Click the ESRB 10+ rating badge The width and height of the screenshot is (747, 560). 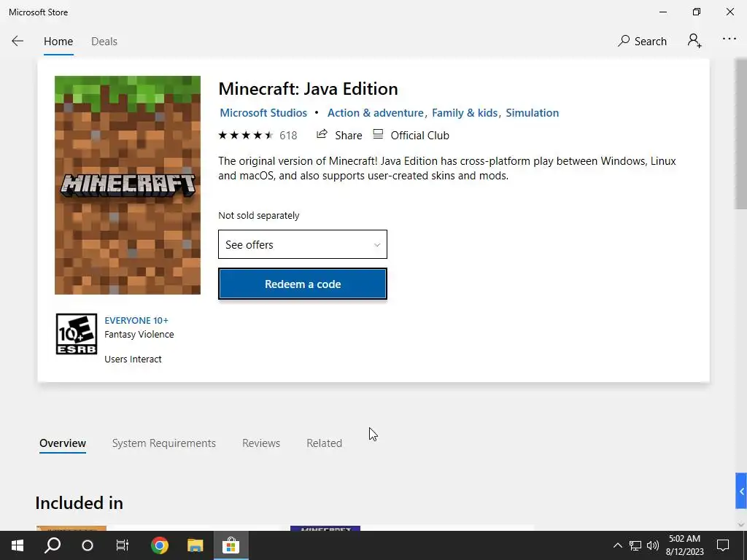(76, 334)
